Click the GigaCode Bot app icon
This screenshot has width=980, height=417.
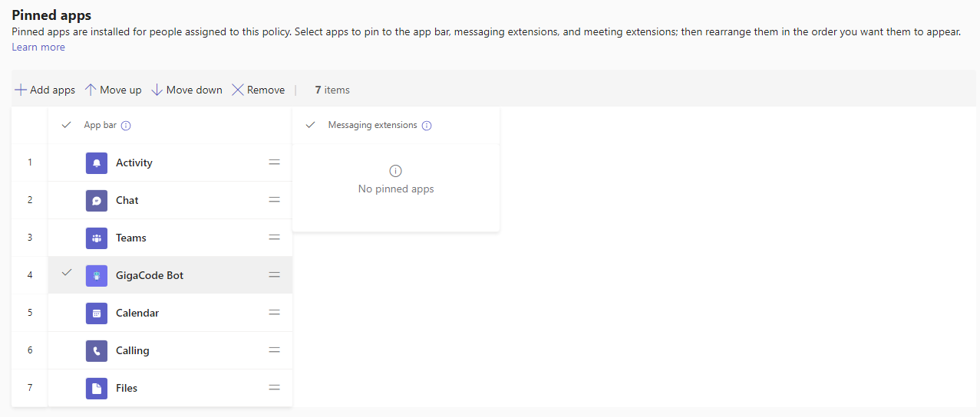tap(97, 275)
